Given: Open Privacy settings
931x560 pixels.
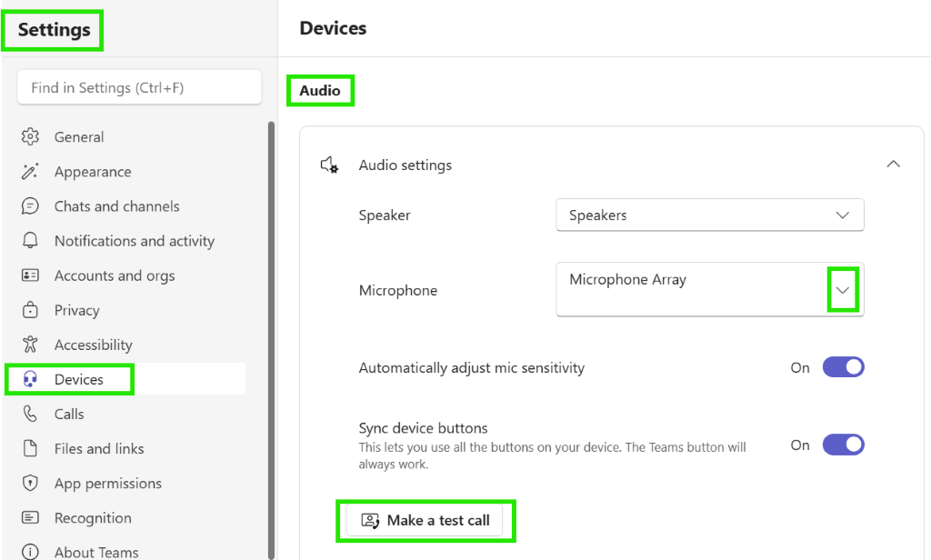Looking at the screenshot, I should (x=76, y=310).
